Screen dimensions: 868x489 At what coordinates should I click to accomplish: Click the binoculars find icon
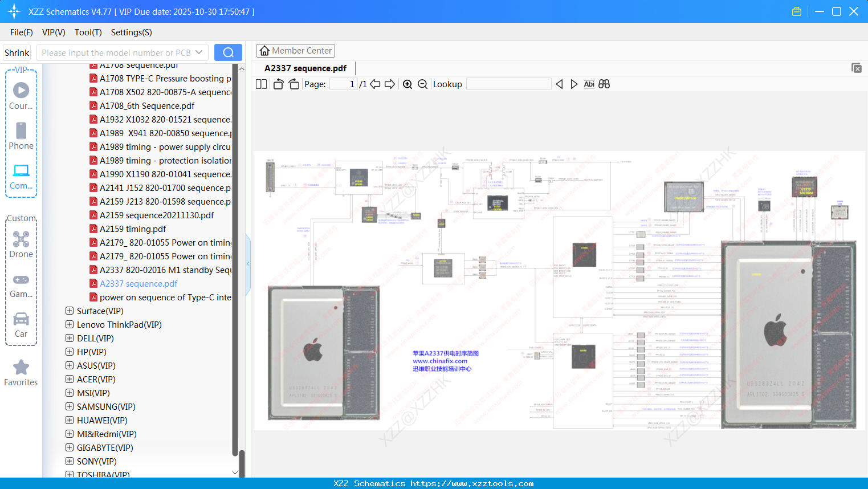(604, 84)
